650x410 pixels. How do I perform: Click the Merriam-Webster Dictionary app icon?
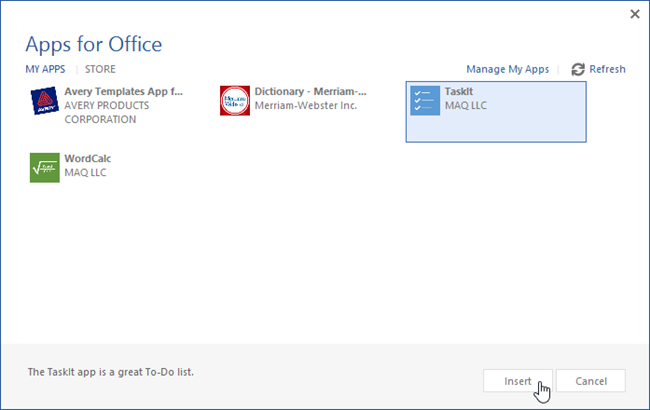[235, 101]
